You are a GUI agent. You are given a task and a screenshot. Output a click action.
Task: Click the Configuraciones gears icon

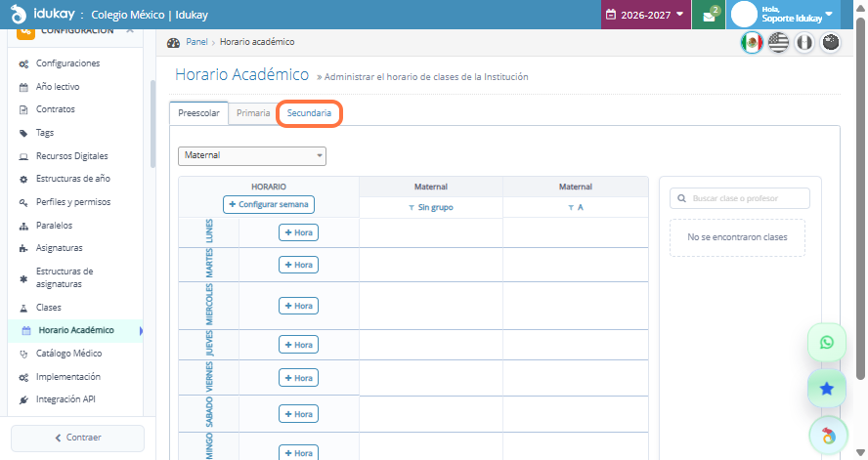point(23,64)
